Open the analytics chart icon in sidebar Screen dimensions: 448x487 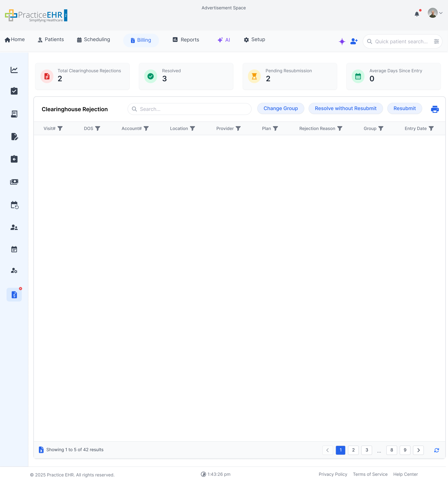[14, 70]
